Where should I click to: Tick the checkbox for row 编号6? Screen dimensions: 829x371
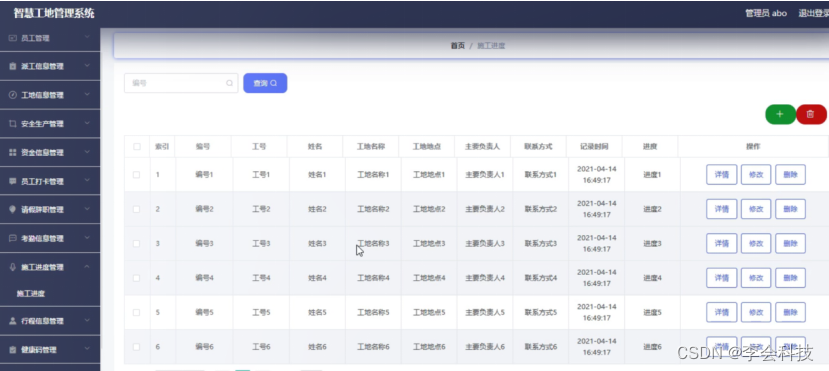point(136,347)
